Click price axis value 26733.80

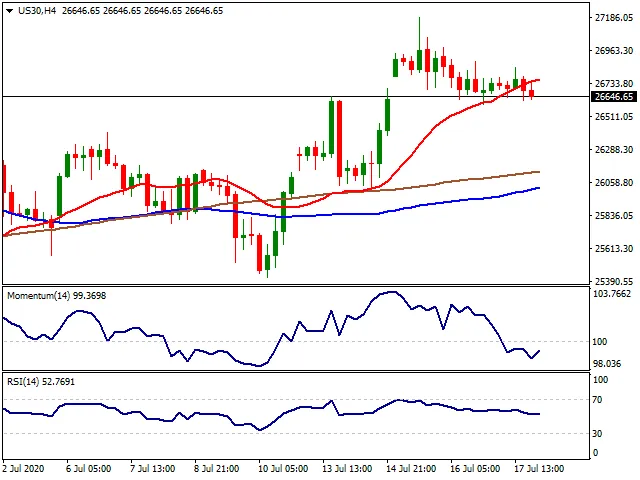coord(614,84)
